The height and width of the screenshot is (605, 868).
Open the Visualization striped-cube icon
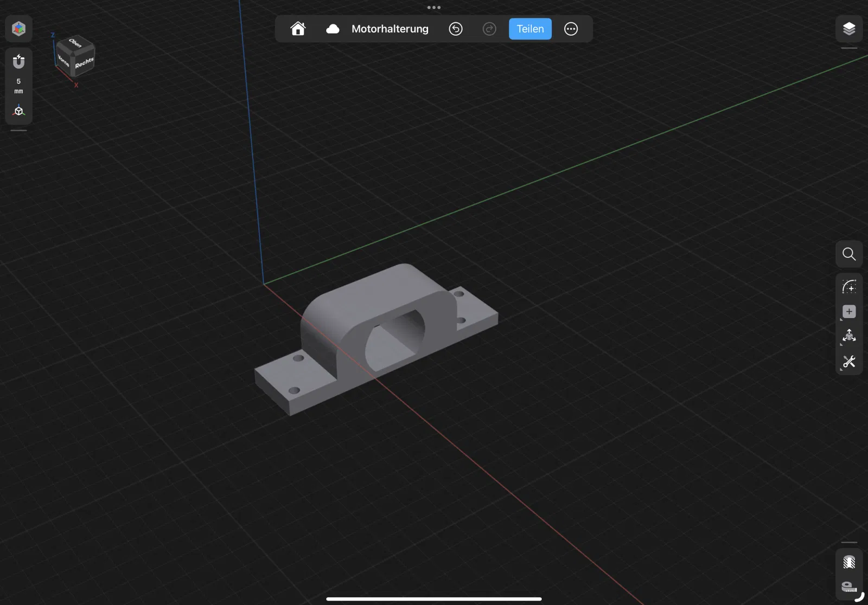(x=849, y=562)
